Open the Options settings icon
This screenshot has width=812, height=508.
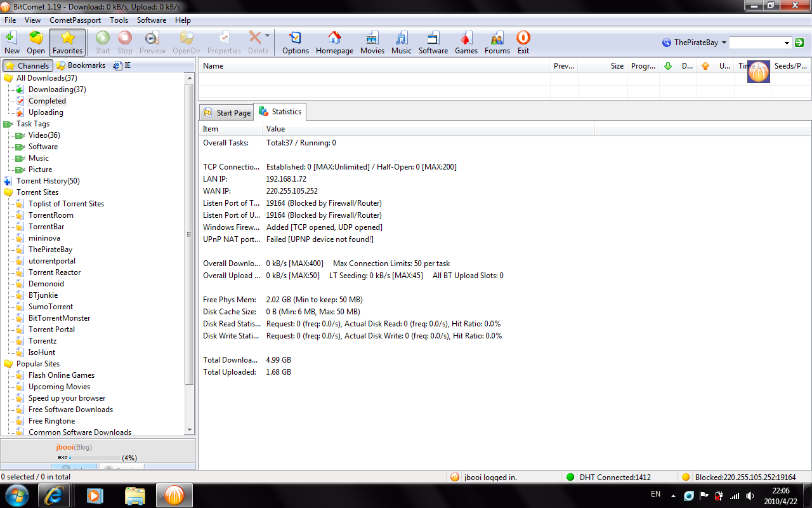[x=295, y=42]
